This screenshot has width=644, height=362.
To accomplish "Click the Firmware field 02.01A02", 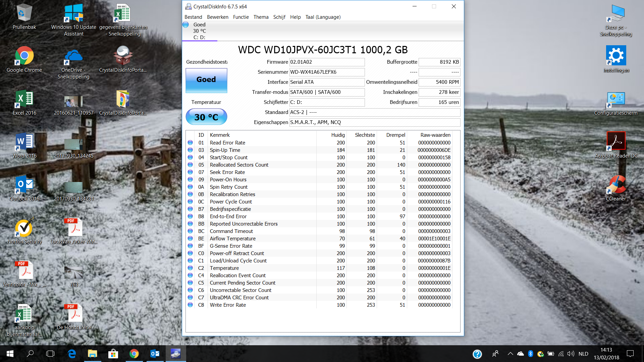I will pos(327,62).
